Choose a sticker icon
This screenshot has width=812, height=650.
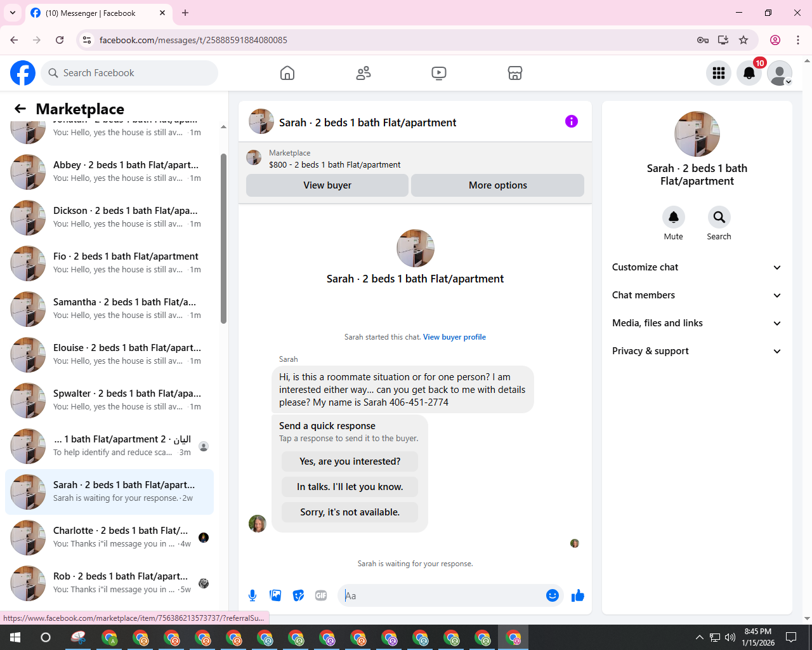[x=298, y=595]
